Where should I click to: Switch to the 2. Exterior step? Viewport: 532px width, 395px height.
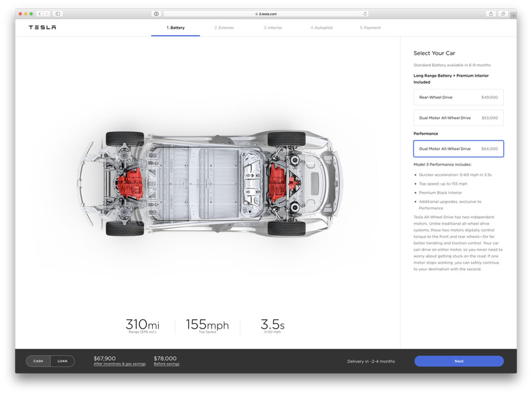coord(224,28)
